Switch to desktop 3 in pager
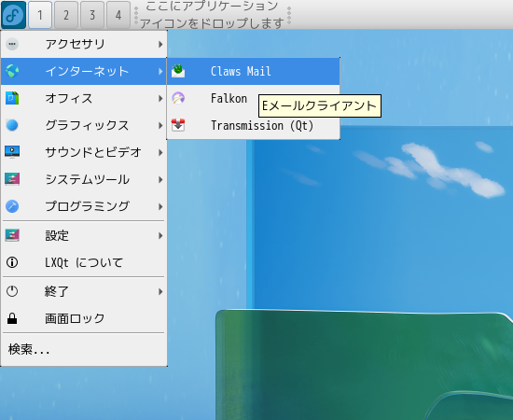The height and width of the screenshot is (420, 513). (92, 15)
